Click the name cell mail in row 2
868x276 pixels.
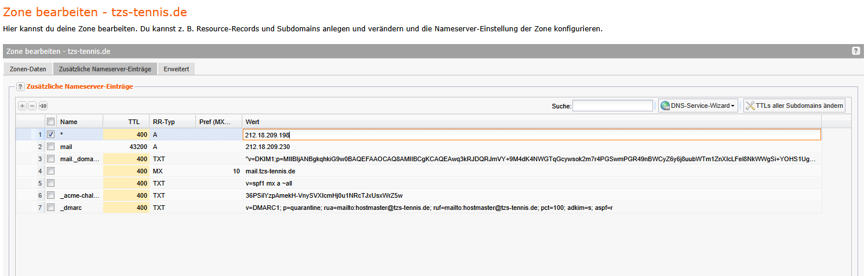pyautogui.click(x=80, y=147)
